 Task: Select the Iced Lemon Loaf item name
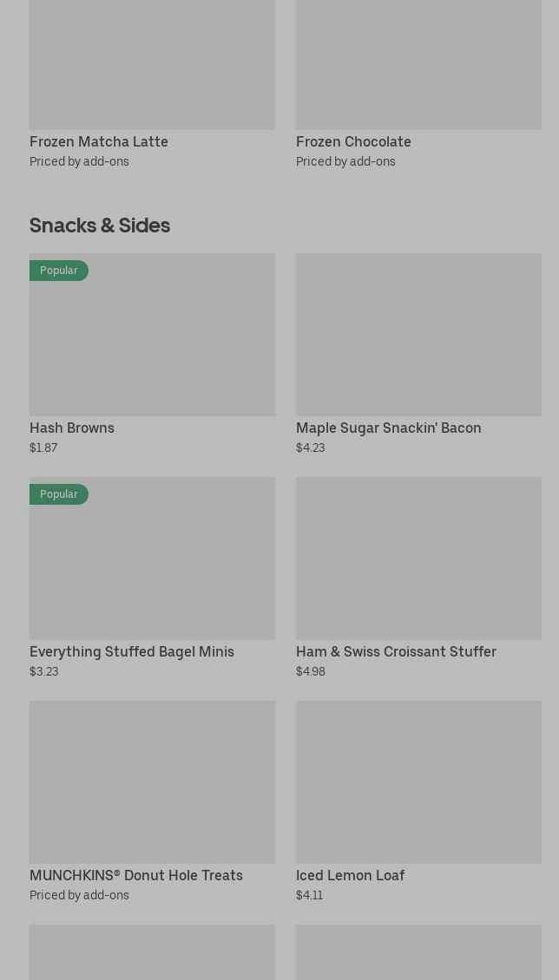(x=350, y=875)
